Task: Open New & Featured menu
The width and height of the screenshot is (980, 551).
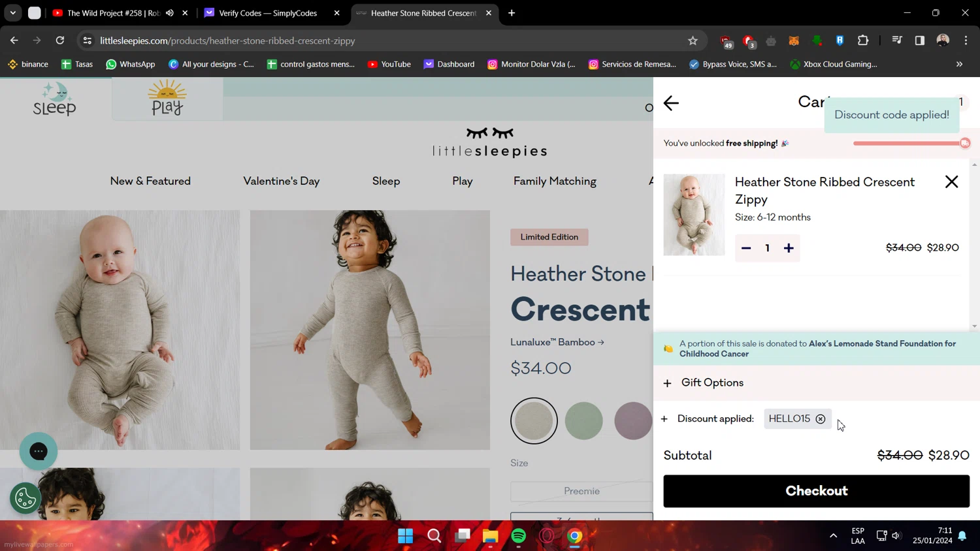Action: 150,181
